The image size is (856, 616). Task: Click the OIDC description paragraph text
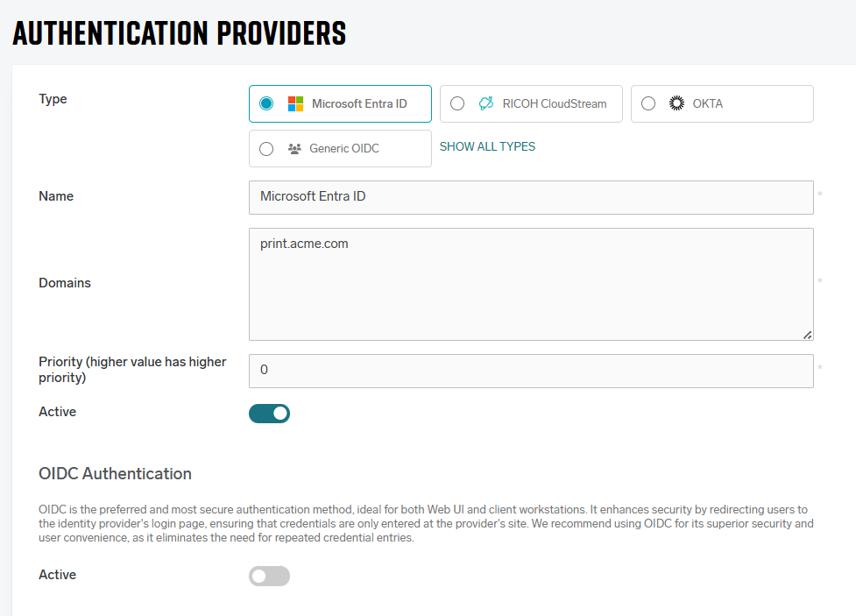coord(425,523)
